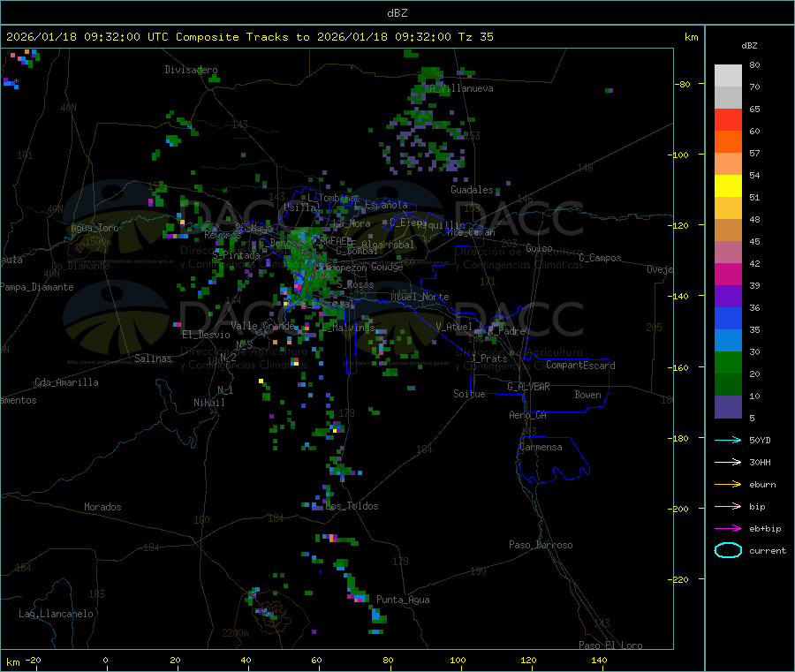795x672 pixels.
Task: Click the Agua_Toro place label
Action: [x=95, y=228]
